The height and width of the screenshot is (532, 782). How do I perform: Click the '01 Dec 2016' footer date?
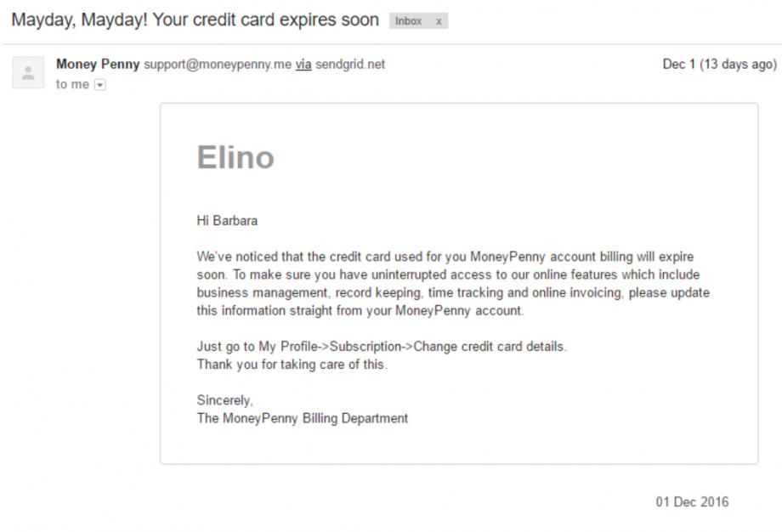(x=692, y=502)
